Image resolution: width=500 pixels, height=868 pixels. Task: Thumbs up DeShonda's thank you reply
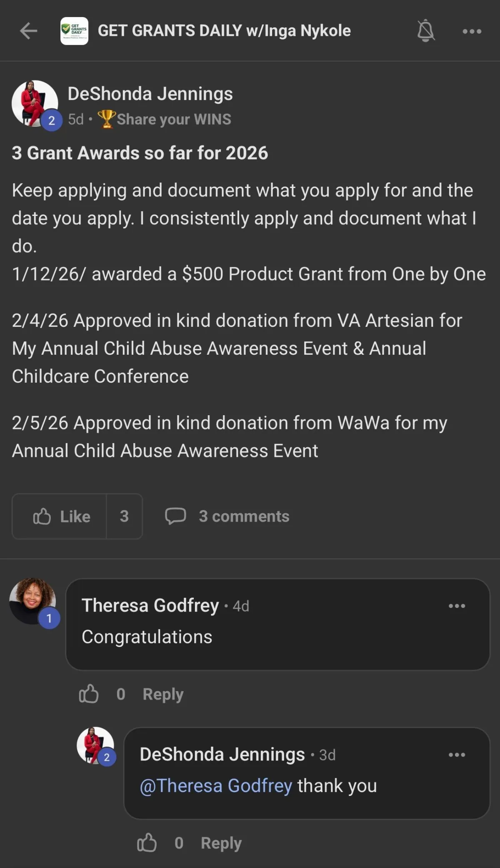coord(147,843)
